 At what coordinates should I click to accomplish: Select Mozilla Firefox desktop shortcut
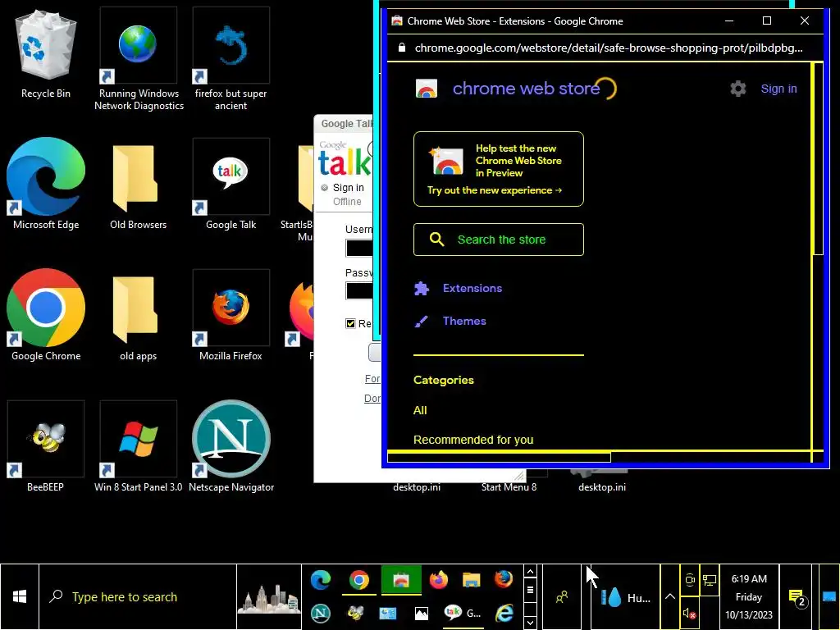[x=231, y=315]
